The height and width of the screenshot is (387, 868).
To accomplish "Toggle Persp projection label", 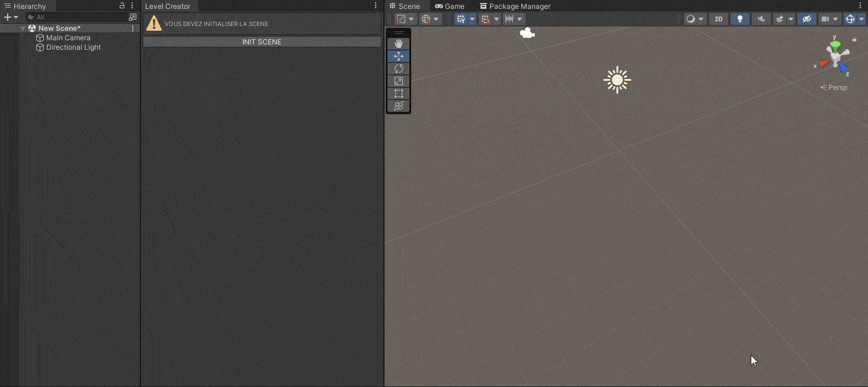I will point(834,88).
